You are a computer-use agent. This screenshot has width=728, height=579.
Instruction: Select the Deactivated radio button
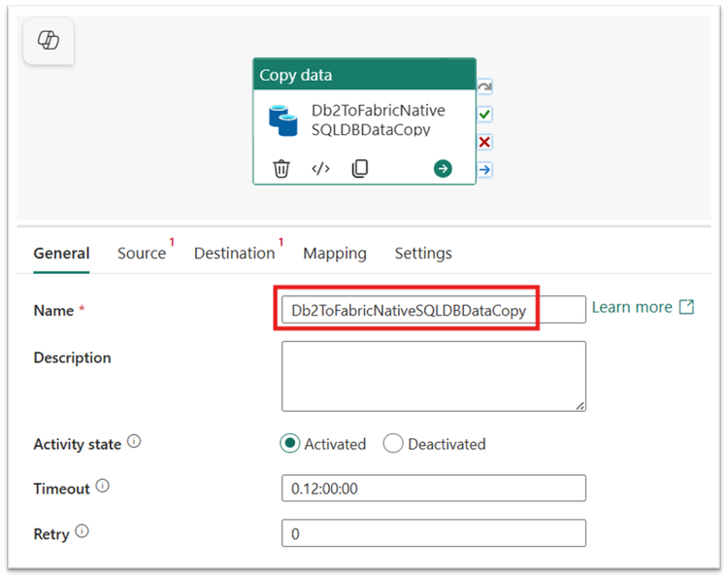tap(393, 443)
